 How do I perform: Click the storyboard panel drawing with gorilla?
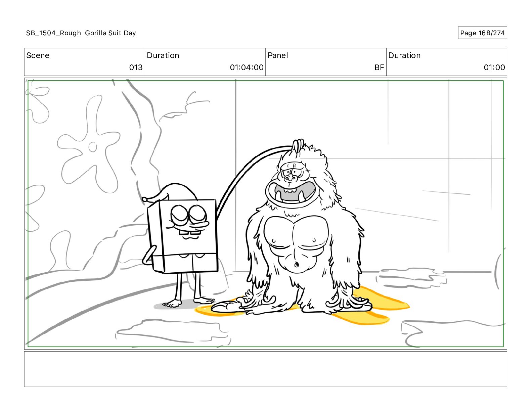pos(265,214)
